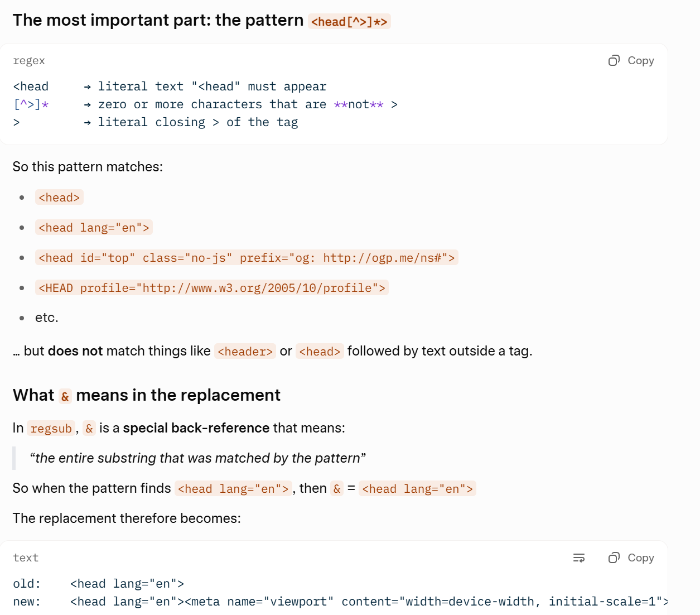700x615 pixels.
Task: Click the [^>]* line in the regex block
Action: tap(31, 104)
